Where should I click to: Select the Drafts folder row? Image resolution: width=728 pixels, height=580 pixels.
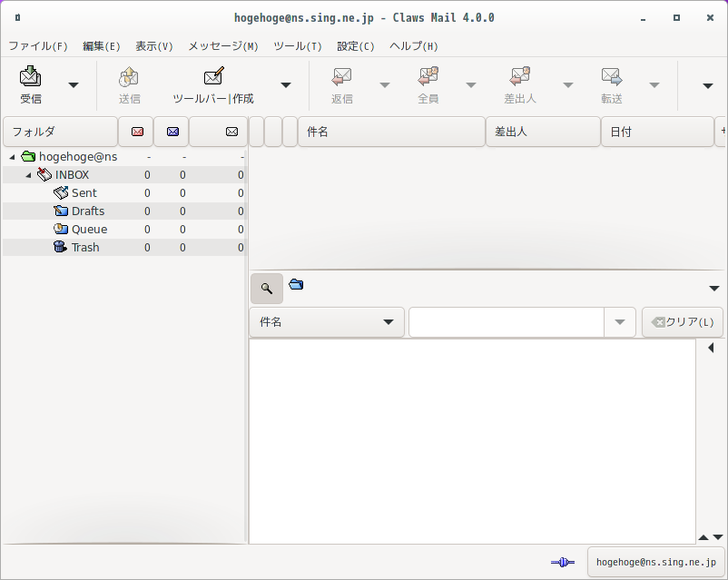(125, 211)
